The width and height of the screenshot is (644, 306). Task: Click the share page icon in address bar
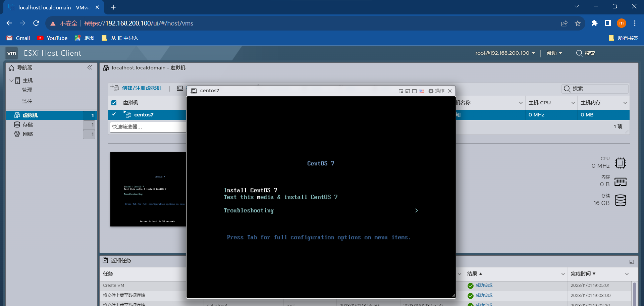tap(564, 23)
